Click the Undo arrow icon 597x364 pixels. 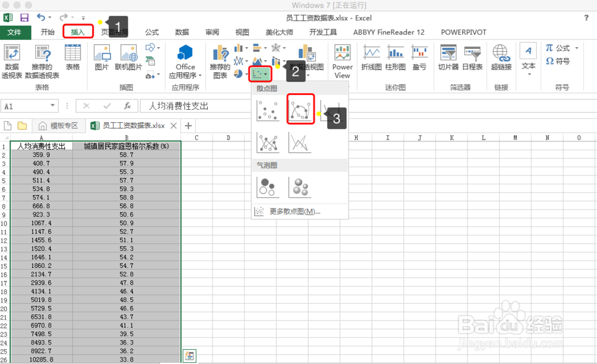pyautogui.click(x=41, y=17)
